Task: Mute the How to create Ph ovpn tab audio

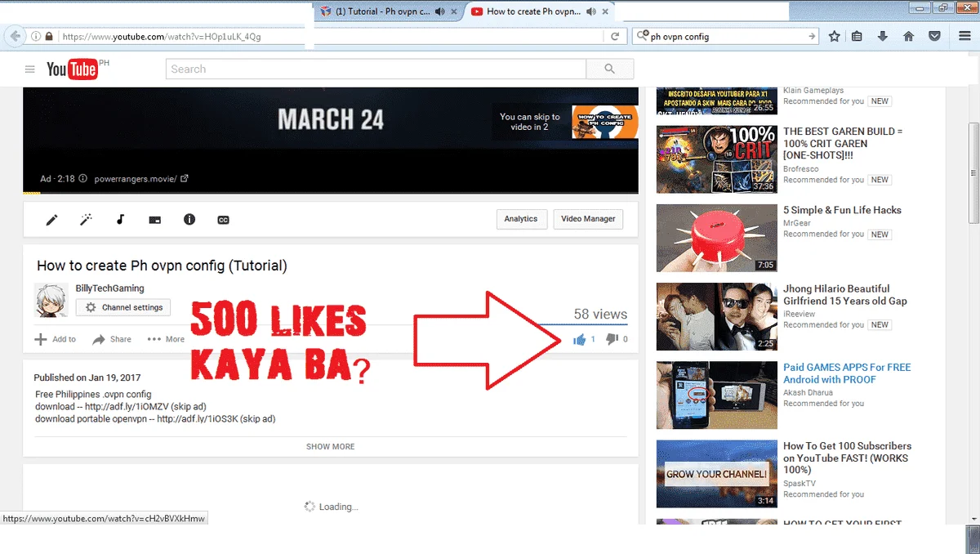Action: coord(591,11)
